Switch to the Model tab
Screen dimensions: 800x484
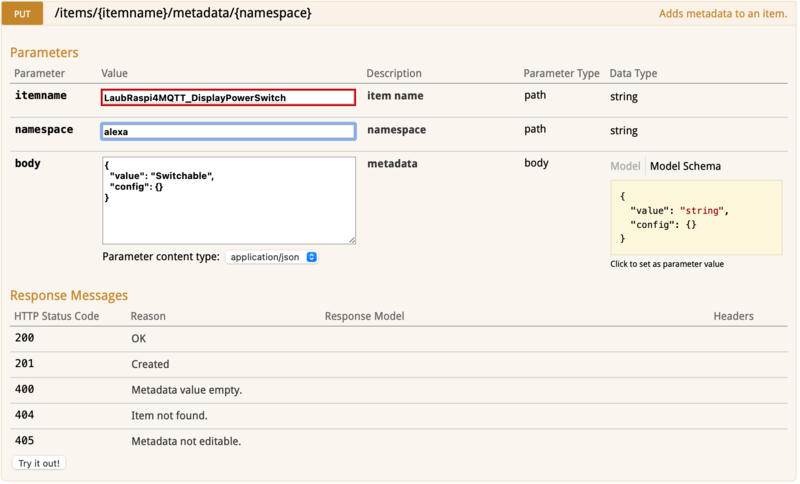625,166
